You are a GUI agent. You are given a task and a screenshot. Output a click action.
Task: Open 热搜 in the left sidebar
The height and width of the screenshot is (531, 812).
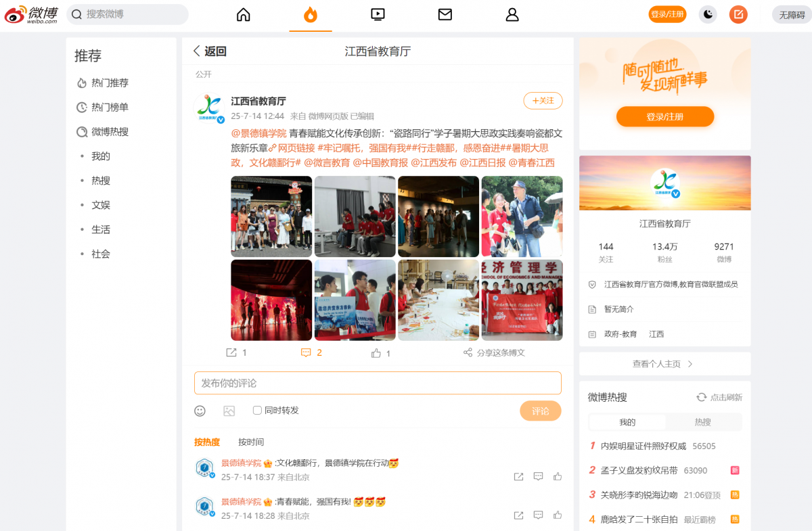pyautogui.click(x=101, y=181)
